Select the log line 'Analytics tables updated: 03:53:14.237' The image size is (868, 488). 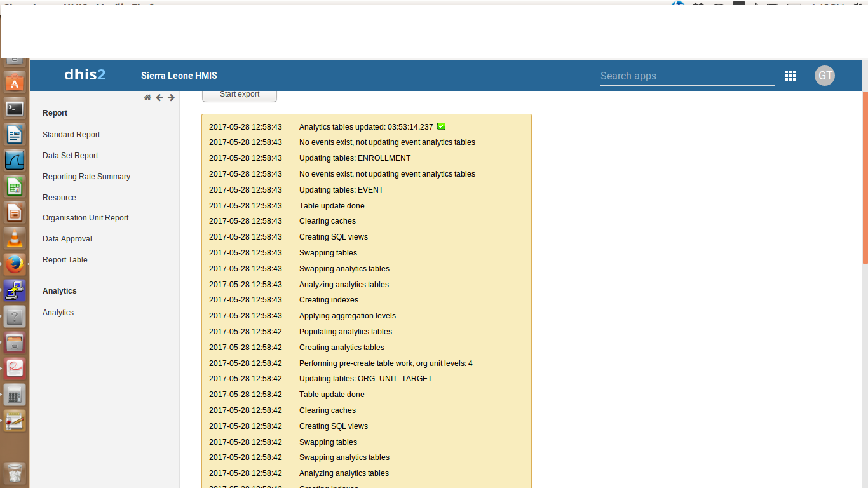(366, 127)
